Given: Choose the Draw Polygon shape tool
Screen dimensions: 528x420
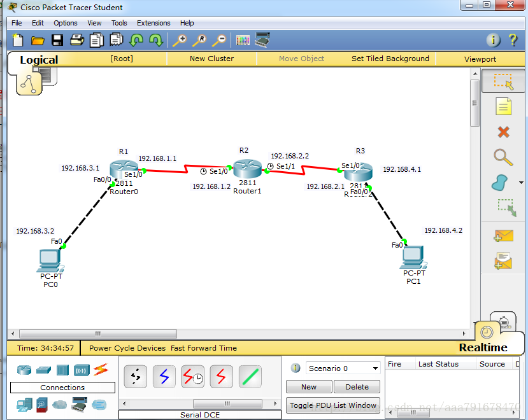Looking at the screenshot, I should tap(500, 183).
